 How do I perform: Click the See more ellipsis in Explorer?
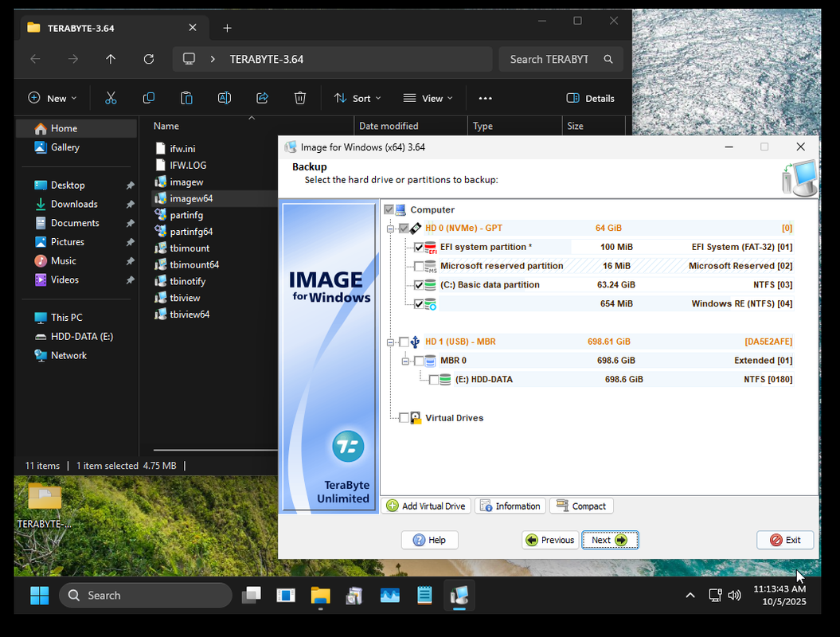[486, 98]
